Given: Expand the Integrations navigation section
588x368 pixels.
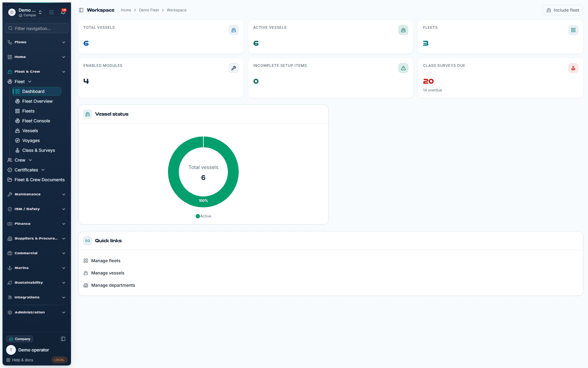Looking at the screenshot, I should point(37,297).
